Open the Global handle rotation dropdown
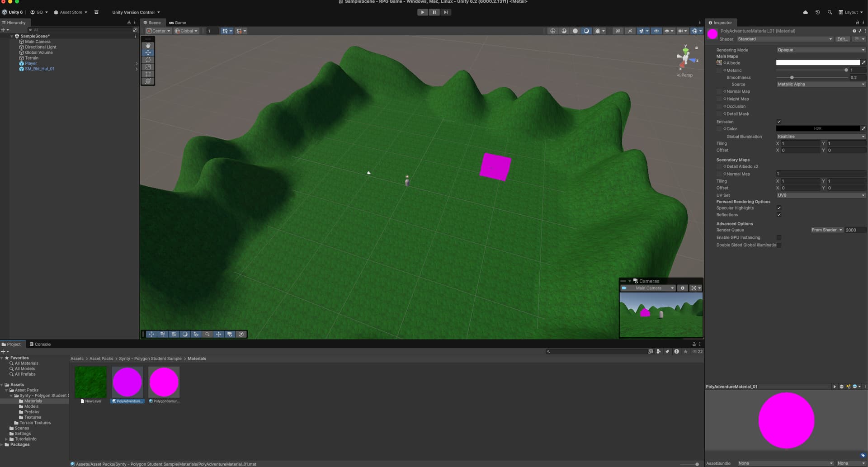Viewport: 868px width, 467px height. click(186, 31)
